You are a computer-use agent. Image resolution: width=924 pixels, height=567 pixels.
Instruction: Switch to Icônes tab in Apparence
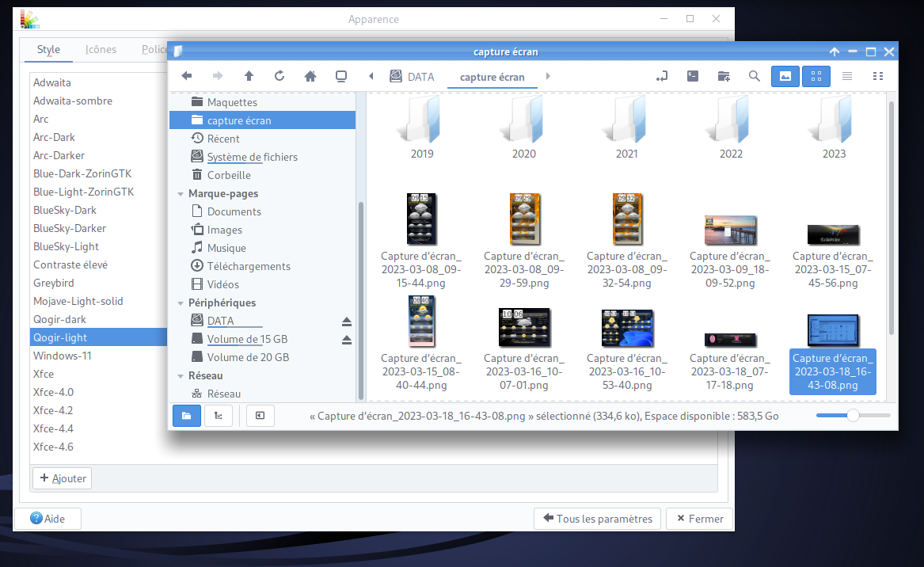point(101,50)
